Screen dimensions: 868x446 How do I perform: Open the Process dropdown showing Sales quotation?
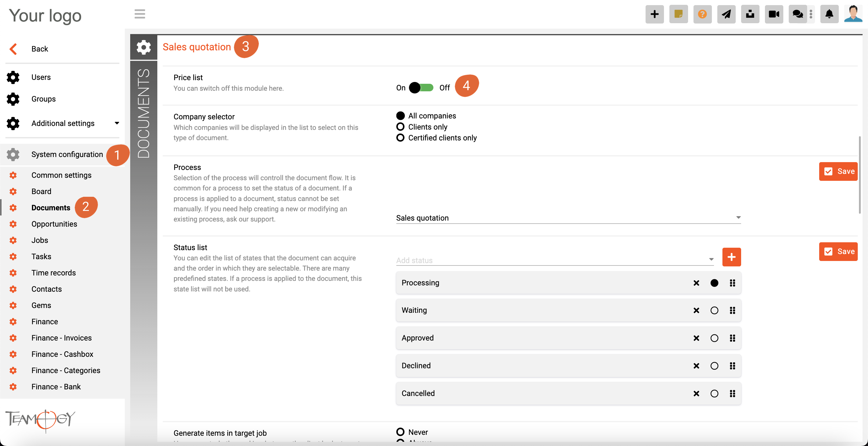click(568, 218)
